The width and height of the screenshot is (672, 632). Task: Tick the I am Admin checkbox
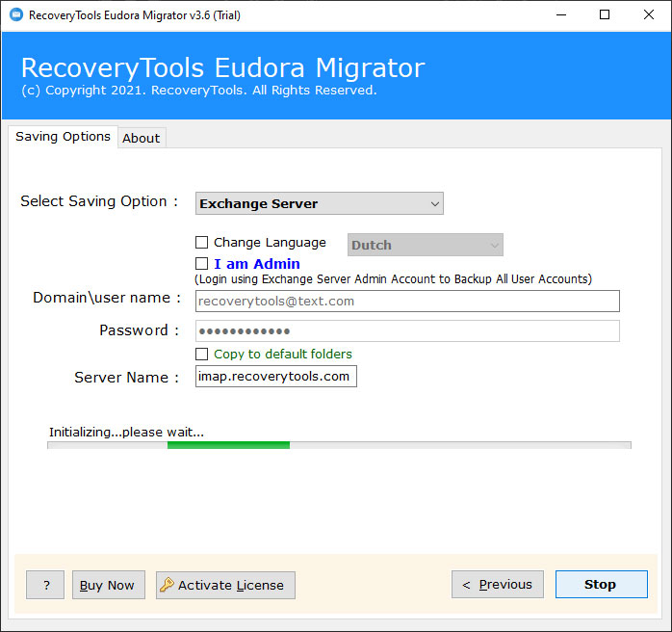(x=201, y=263)
